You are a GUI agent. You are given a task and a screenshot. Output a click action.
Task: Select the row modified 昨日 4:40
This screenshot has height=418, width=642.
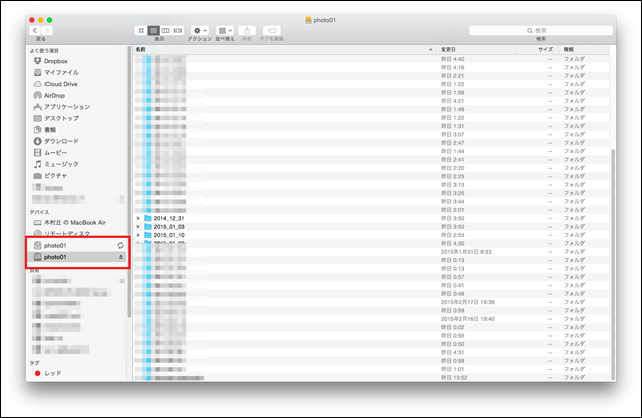[x=371, y=59]
